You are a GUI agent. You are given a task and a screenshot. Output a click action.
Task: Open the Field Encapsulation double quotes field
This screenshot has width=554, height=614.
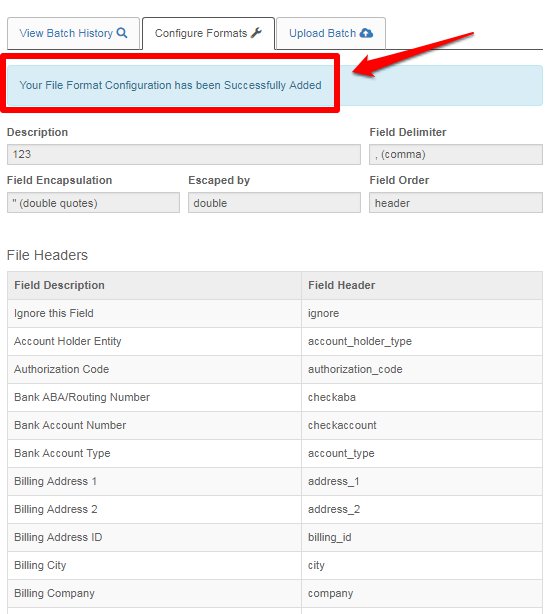click(x=93, y=203)
